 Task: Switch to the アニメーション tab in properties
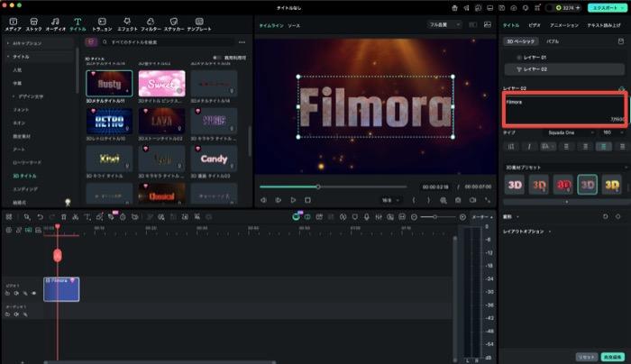tap(564, 25)
